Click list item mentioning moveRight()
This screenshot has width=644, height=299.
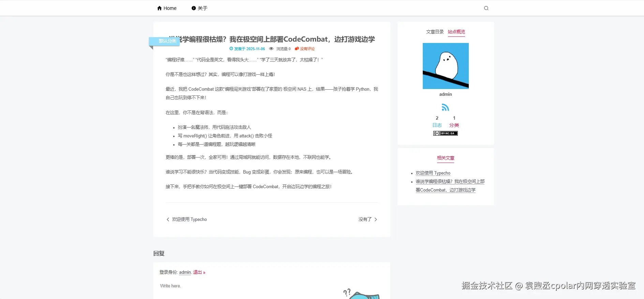225,136
